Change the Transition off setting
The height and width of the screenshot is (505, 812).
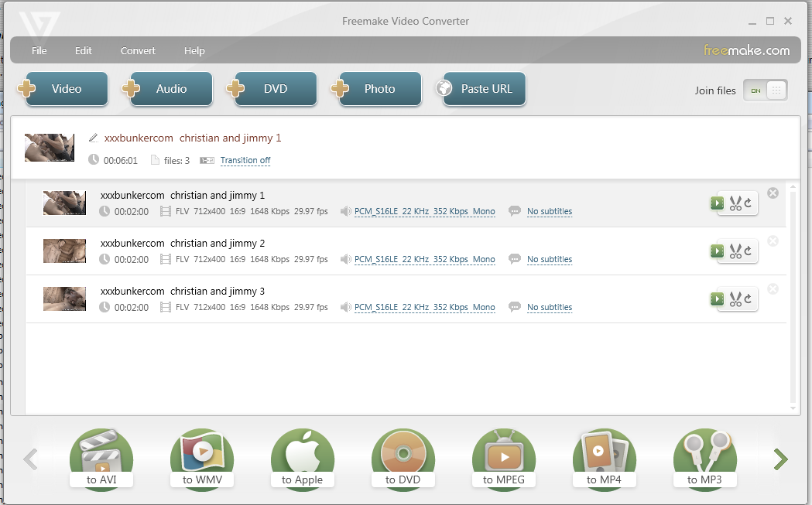245,161
